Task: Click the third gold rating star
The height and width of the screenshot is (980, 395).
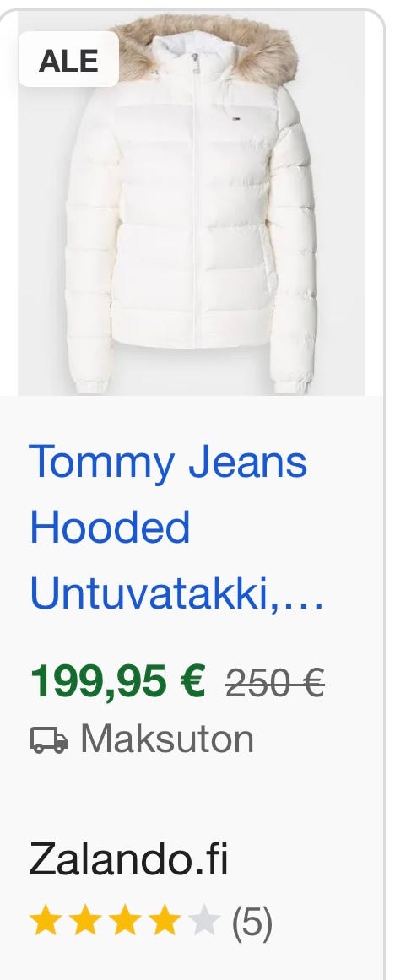Action: (x=125, y=922)
